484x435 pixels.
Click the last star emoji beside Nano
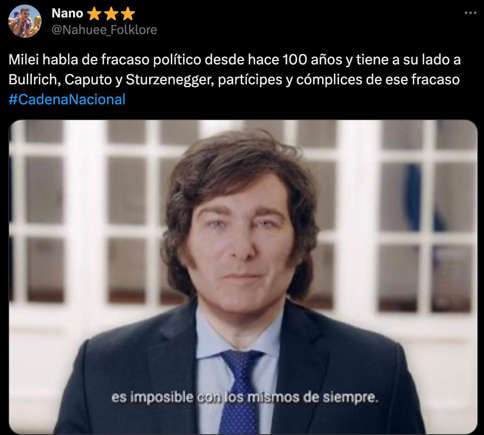(128, 14)
